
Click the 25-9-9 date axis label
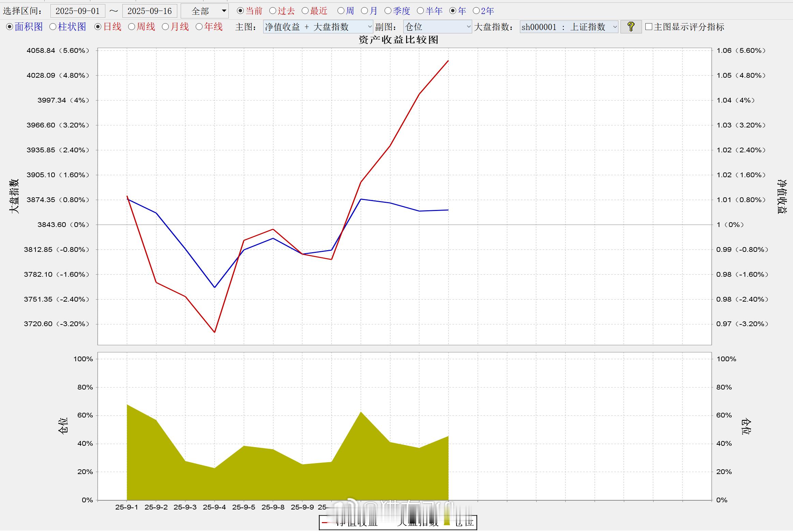(302, 507)
